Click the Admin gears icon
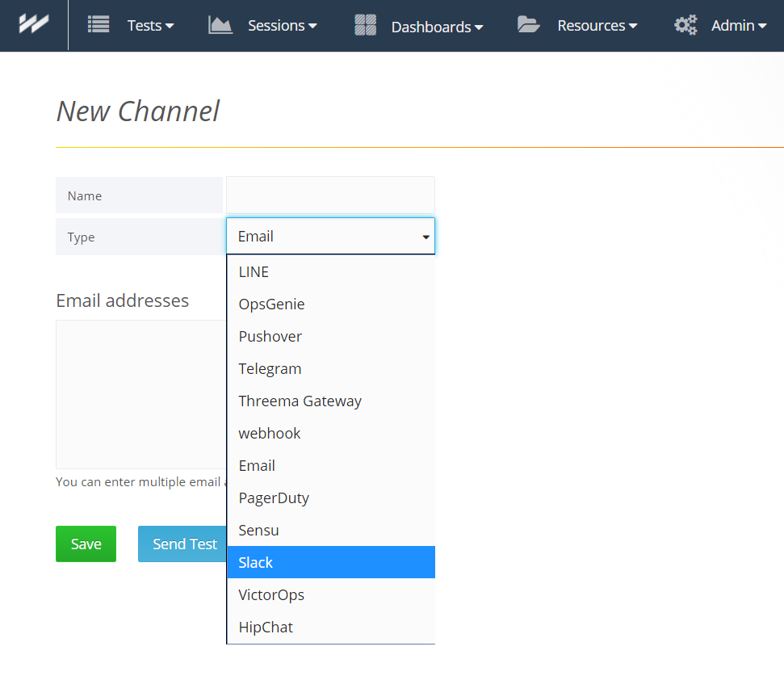Image resolution: width=784 pixels, height=676 pixels. click(x=685, y=25)
